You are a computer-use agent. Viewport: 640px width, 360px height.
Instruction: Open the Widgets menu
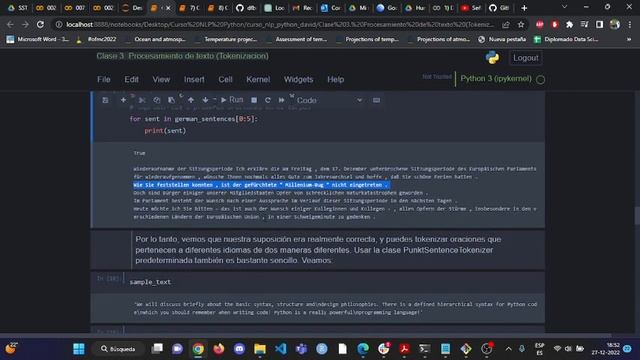point(298,79)
